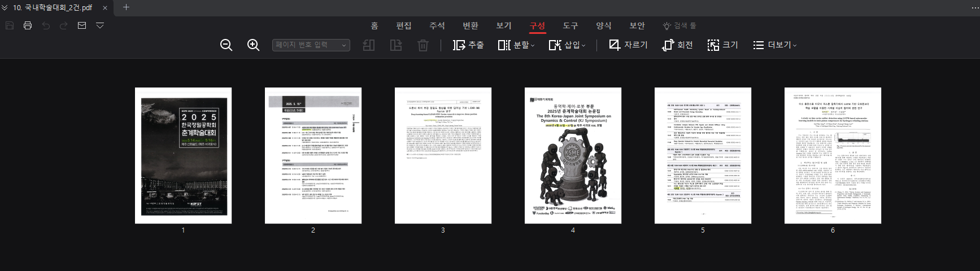Select page 4 thumbnail with robot illustration
The image size is (980, 271).
pos(573,155)
